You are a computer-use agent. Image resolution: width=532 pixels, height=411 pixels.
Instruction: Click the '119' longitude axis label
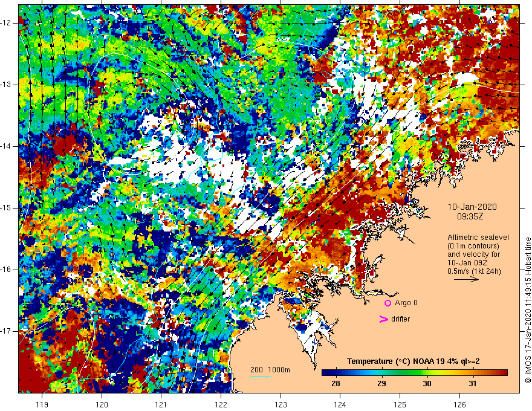pyautogui.click(x=42, y=404)
